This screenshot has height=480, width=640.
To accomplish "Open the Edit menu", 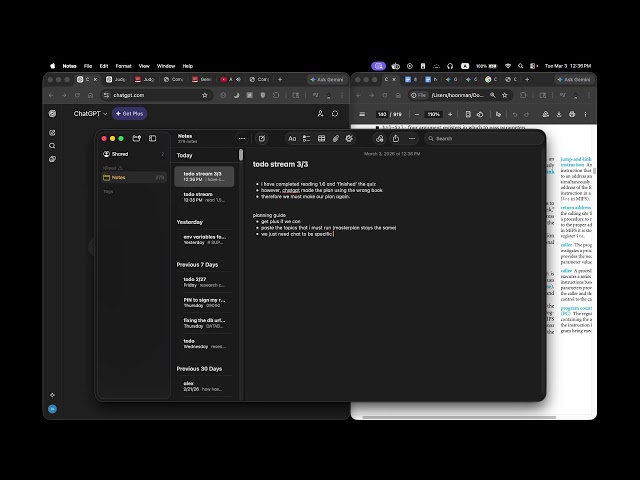I will pyautogui.click(x=104, y=66).
